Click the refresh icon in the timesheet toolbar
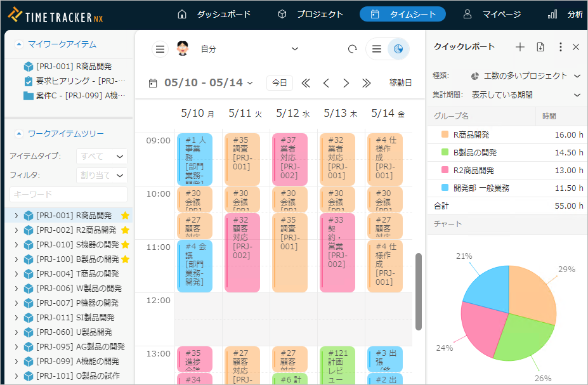Image resolution: width=588 pixels, height=385 pixels. click(x=352, y=49)
